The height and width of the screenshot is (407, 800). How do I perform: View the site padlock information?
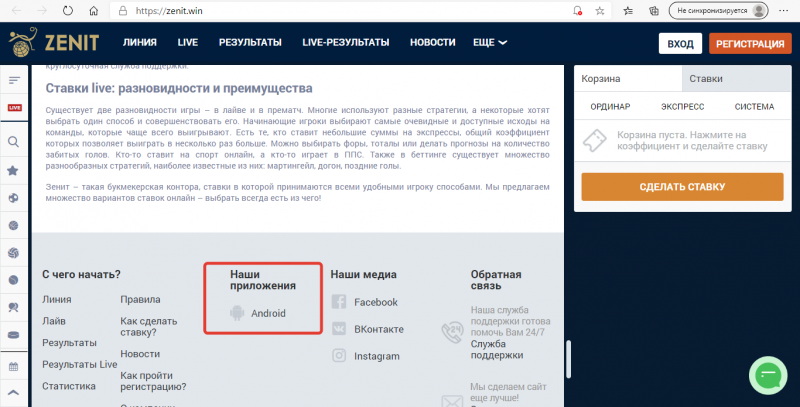click(122, 11)
